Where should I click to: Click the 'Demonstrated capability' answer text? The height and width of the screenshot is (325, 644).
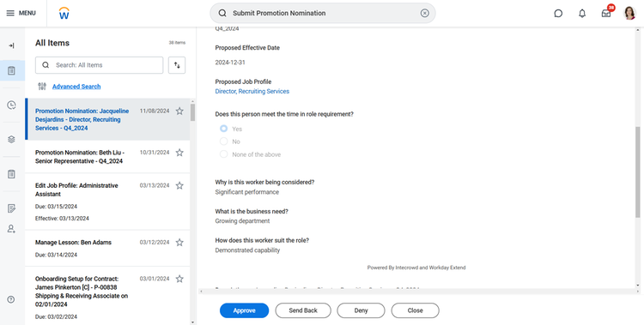247,250
